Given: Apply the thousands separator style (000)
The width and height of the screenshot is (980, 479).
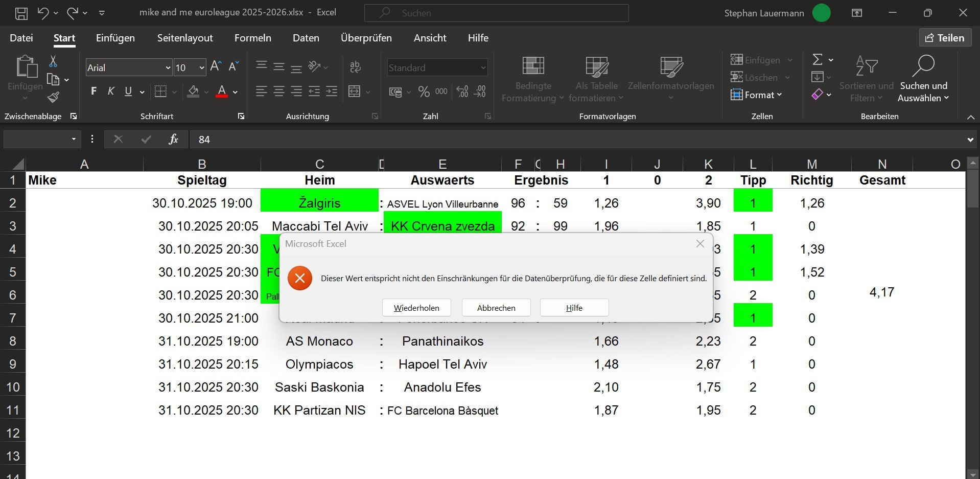Looking at the screenshot, I should (x=441, y=92).
